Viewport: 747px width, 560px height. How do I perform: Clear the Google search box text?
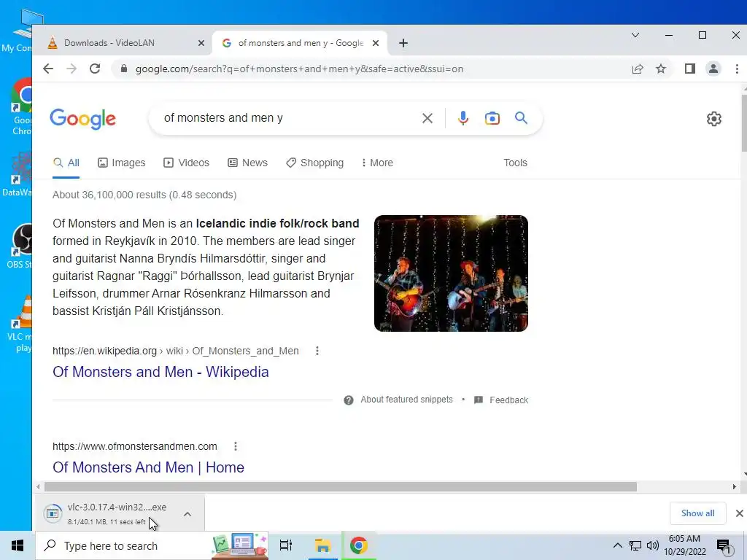[427, 118]
